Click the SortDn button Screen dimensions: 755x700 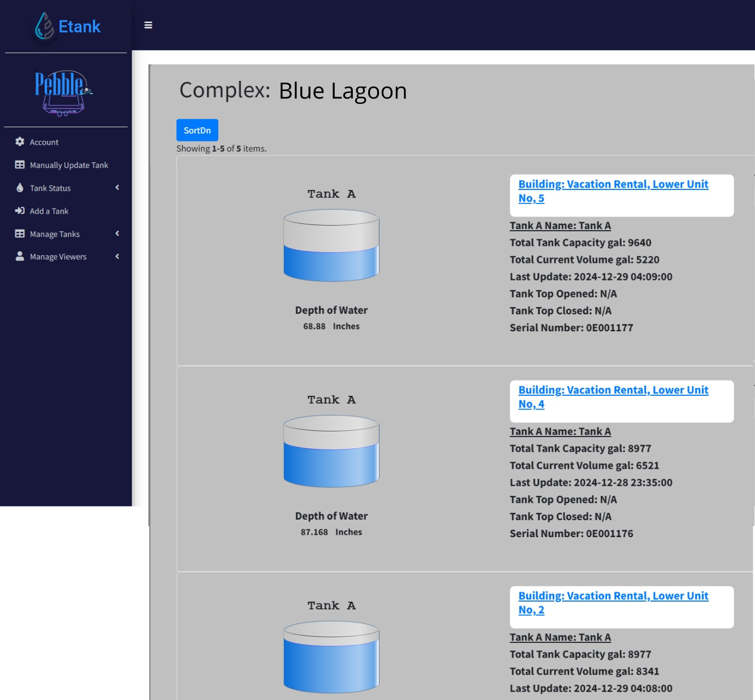[x=197, y=130]
